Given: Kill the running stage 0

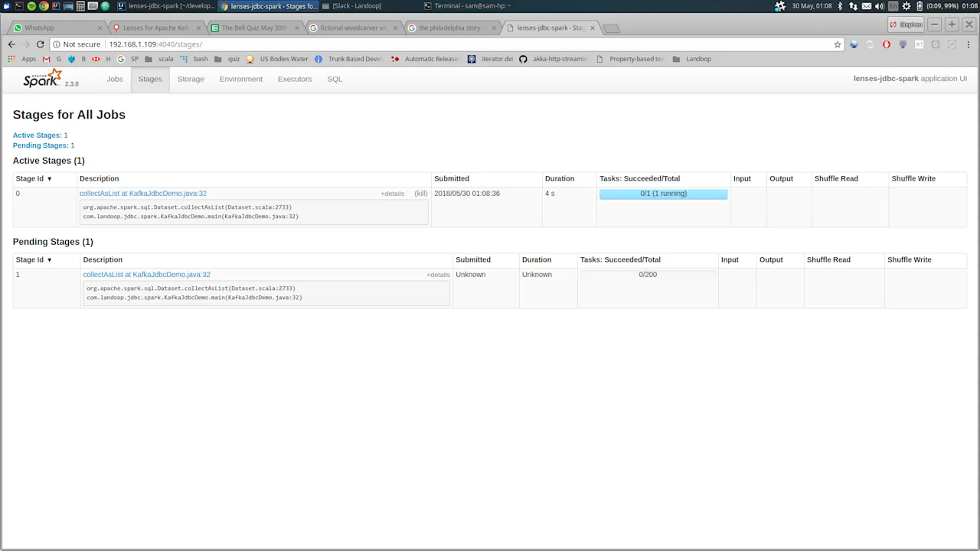Looking at the screenshot, I should click(420, 193).
